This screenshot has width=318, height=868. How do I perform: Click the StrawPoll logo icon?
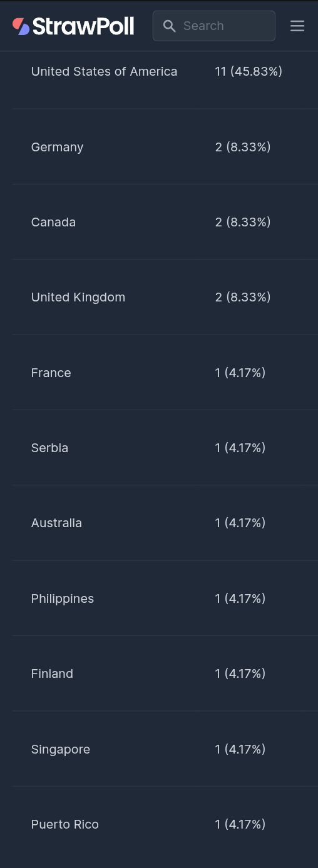click(21, 26)
